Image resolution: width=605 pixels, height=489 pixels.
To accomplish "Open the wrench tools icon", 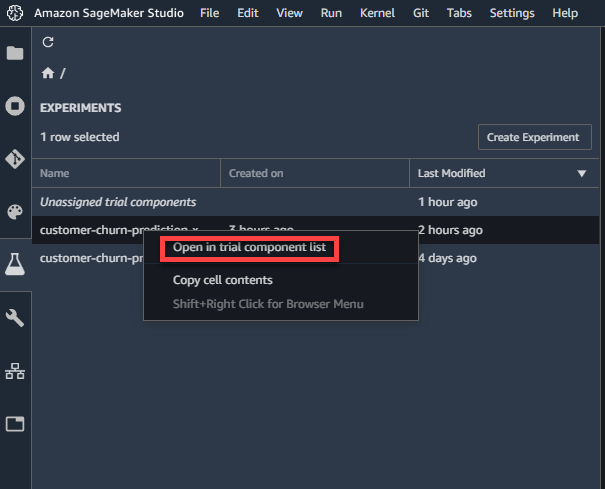I will click(x=15, y=318).
